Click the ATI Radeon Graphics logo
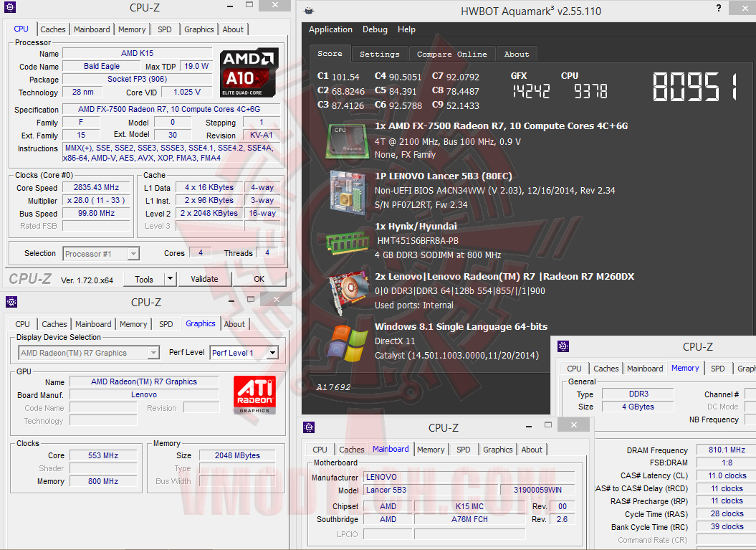756x550 pixels. (x=254, y=395)
